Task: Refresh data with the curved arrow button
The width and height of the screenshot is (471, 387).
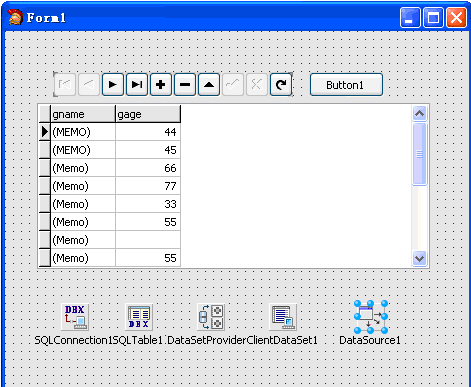Action: pos(281,85)
